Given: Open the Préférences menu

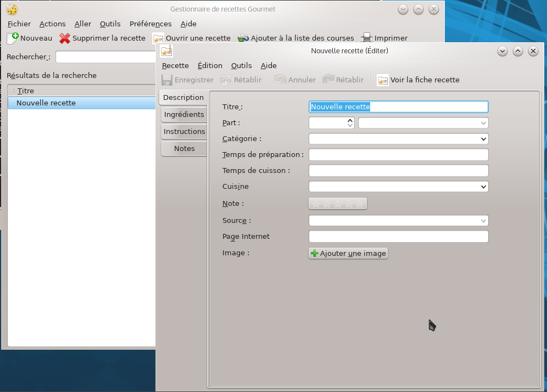Looking at the screenshot, I should click(150, 24).
